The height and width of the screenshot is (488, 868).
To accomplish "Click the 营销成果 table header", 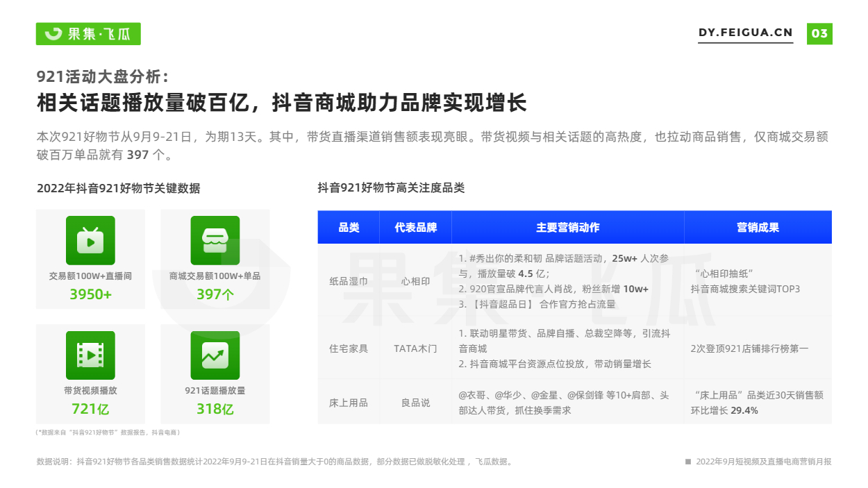I will pyautogui.click(x=758, y=228).
